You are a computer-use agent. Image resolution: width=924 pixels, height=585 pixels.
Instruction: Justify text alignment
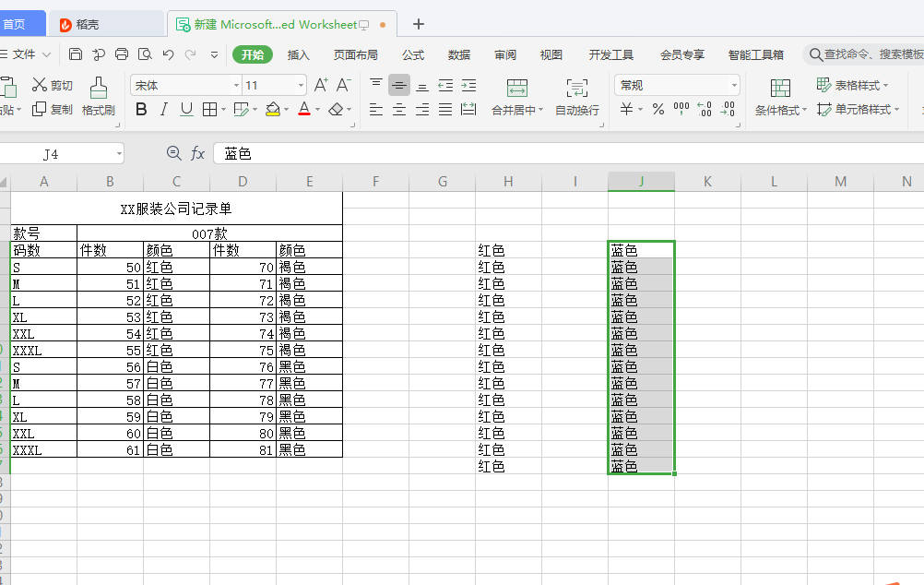point(445,109)
